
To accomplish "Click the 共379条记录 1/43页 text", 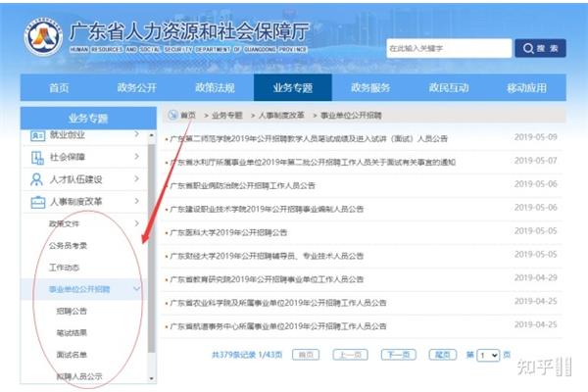I will 247,355.
